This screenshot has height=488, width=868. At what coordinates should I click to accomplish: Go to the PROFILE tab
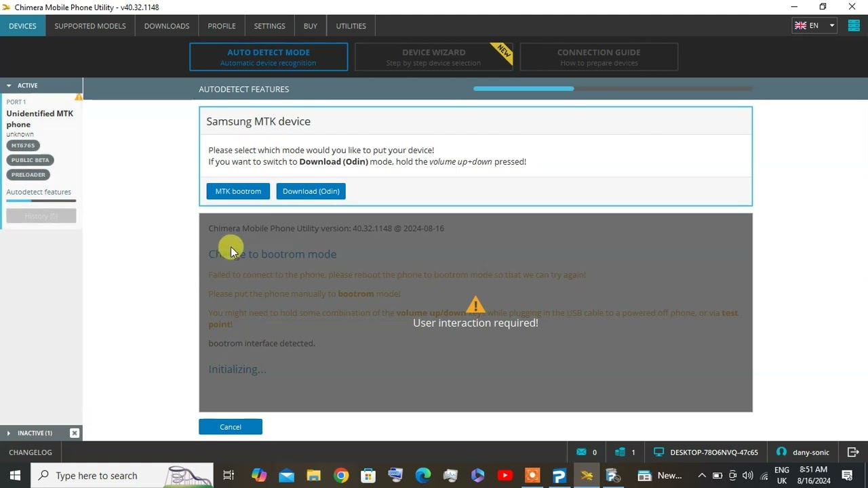point(222,26)
